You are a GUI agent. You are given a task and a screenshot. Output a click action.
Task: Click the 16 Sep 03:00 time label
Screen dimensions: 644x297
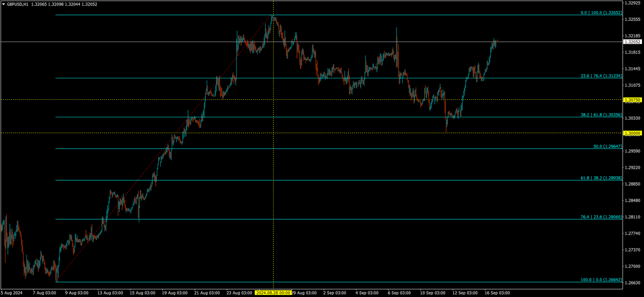coord(497,293)
